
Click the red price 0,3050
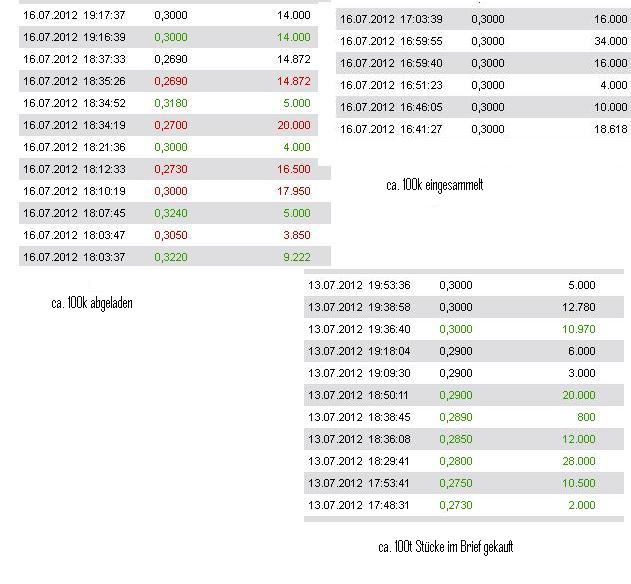171,235
